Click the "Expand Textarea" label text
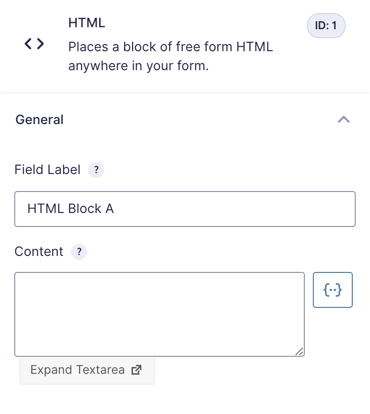The image size is (370, 414). (x=77, y=370)
